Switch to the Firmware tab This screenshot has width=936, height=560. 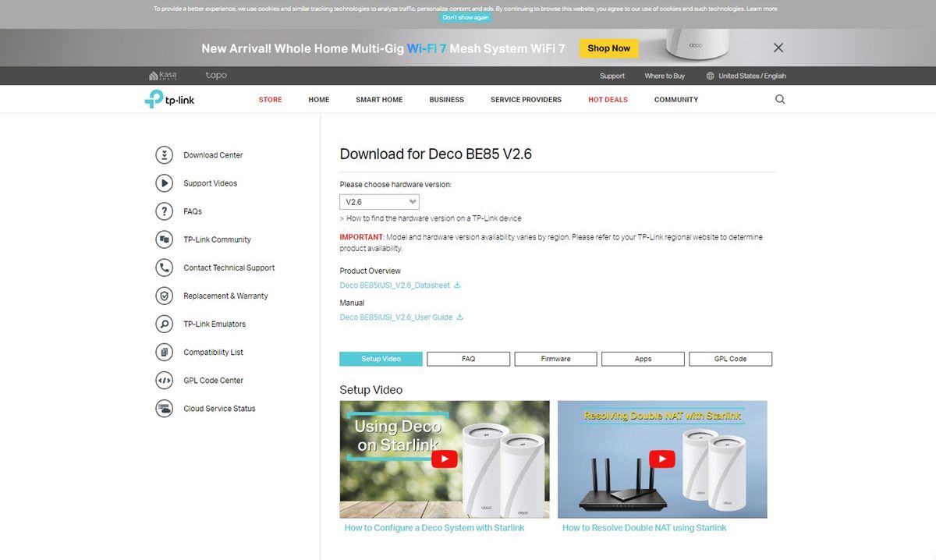(555, 359)
